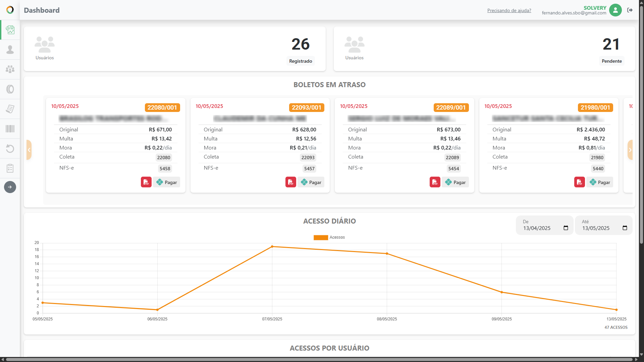The height and width of the screenshot is (362, 644).
Task: Expand the sidebar with the arrow button
Action: 10,187
